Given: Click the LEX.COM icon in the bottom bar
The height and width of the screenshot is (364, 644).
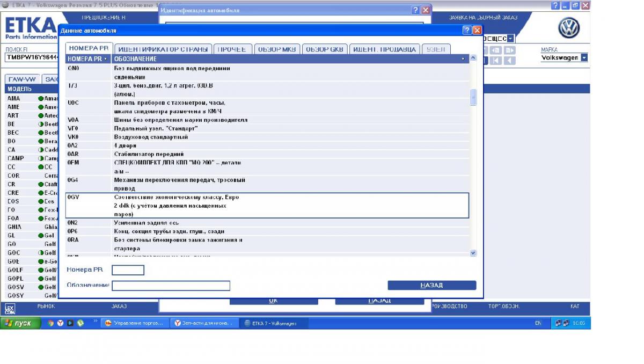Looking at the screenshot, I should pos(10,309).
